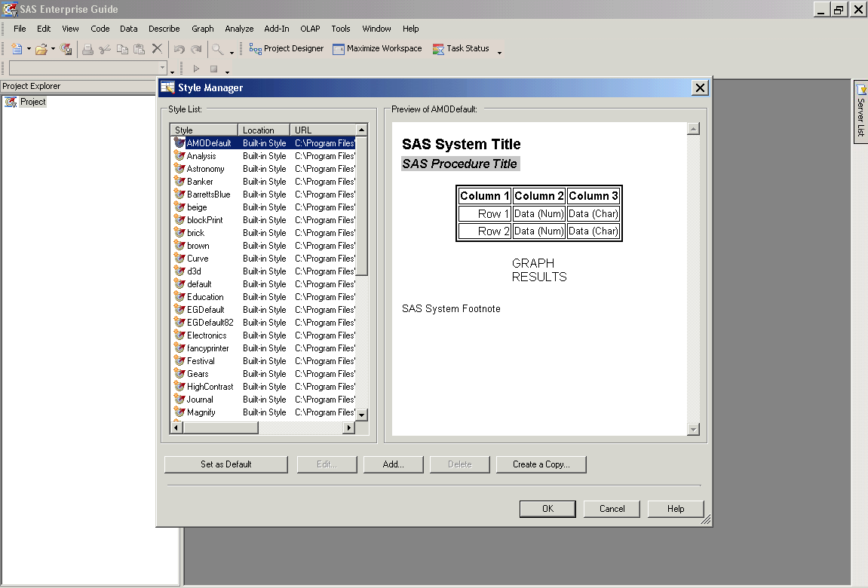Open dropdown arrow next to Find icon
This screenshot has height=588, width=868.
click(232, 52)
